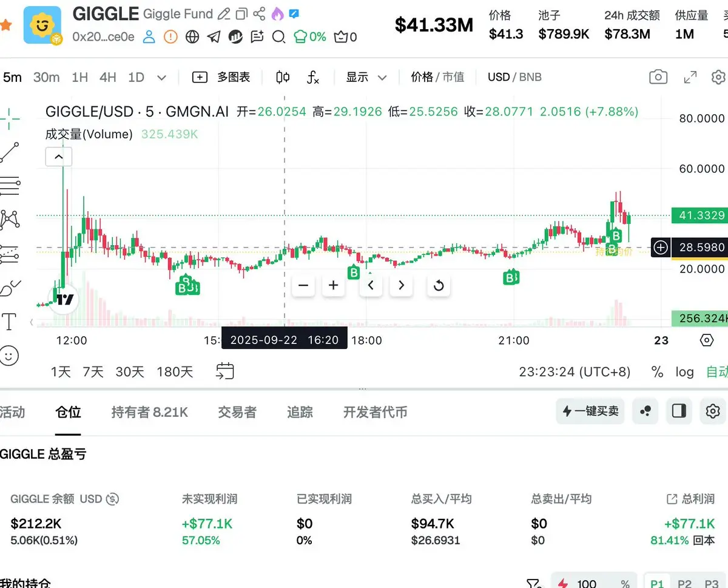Select the P1 preset
Viewport: 728px width, 588px height.
(657, 583)
